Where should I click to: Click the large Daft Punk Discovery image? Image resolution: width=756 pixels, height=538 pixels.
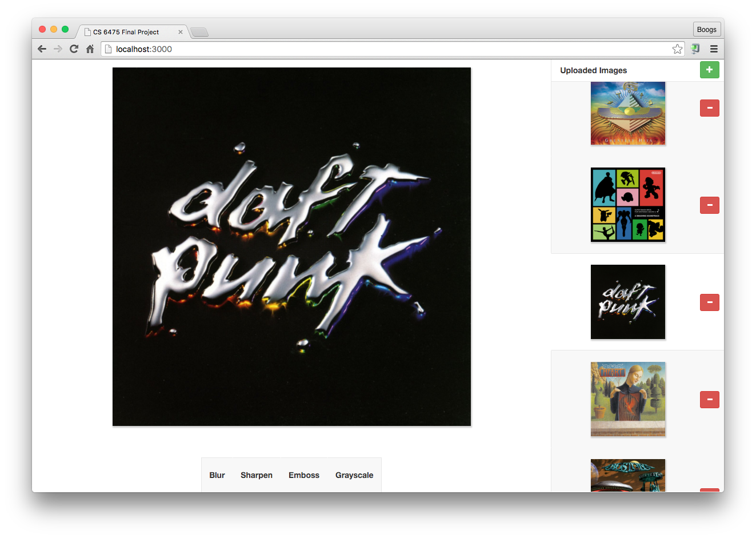tap(291, 246)
